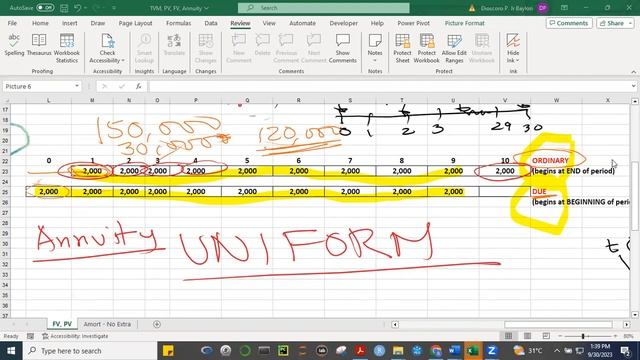640x360 pixels.
Task: Select the 'FV, PV' sheet tab
Action: tap(62, 324)
